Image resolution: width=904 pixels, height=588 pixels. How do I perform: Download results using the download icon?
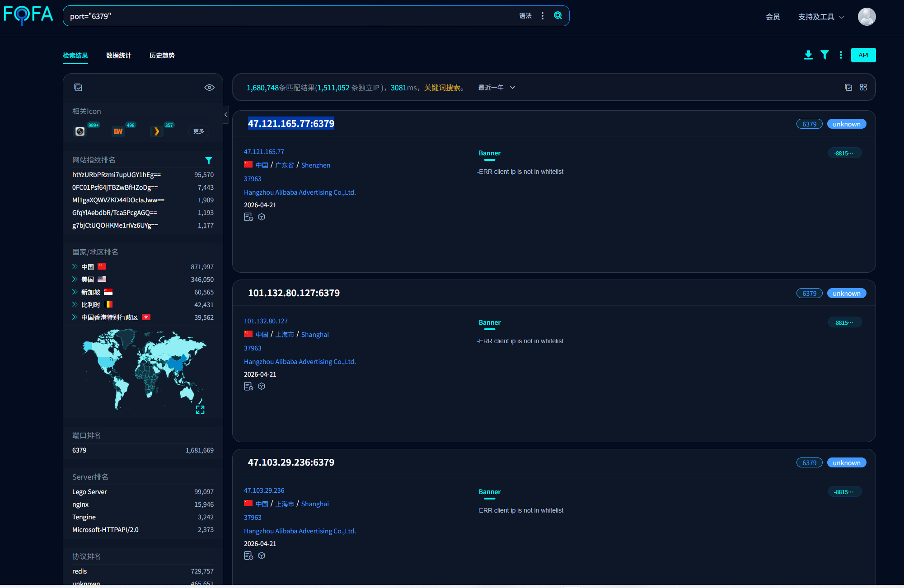pos(808,55)
